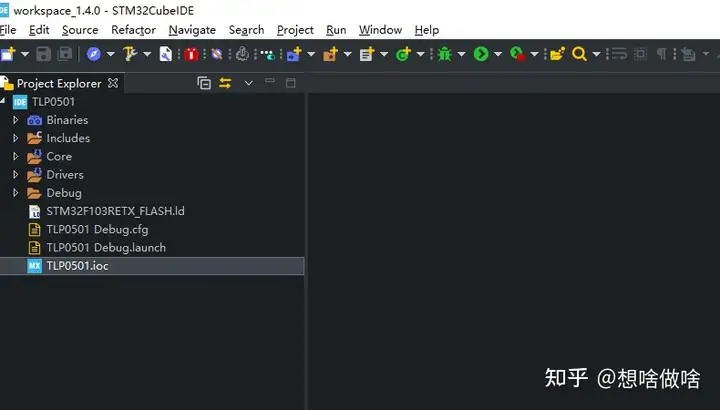
Task: Select the TLP0501 project root
Action: tap(53, 102)
